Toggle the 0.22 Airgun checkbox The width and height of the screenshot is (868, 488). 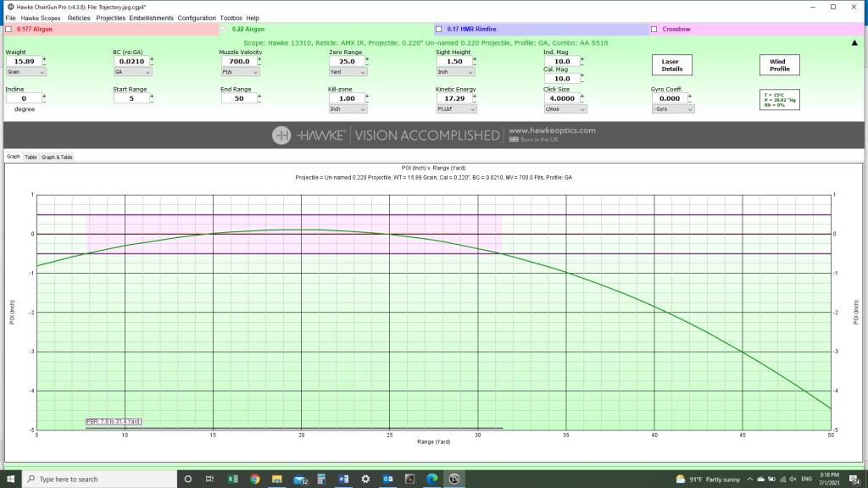[x=224, y=30]
